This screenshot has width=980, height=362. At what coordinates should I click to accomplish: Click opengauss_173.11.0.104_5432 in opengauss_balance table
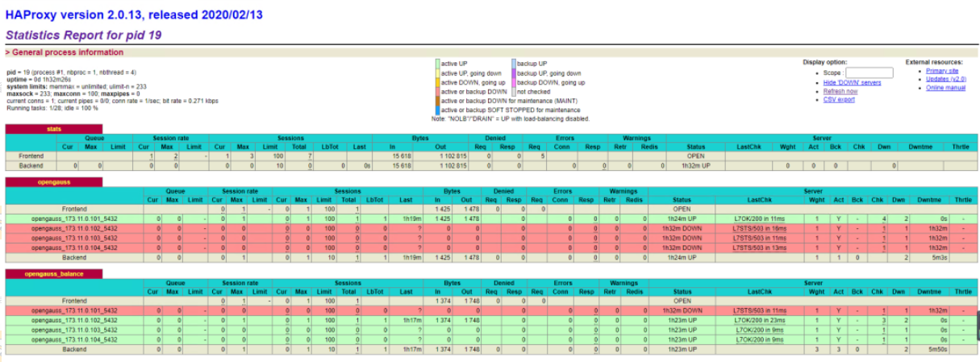[74, 339]
